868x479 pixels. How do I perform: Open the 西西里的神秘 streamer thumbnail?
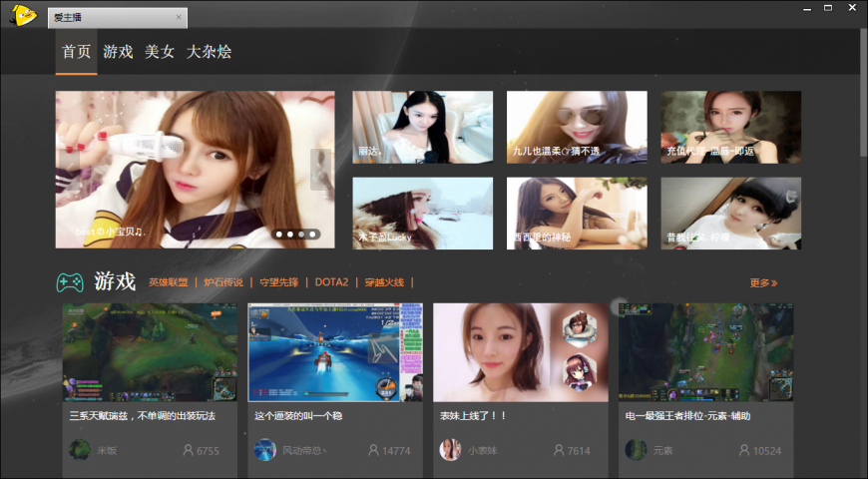point(577,214)
